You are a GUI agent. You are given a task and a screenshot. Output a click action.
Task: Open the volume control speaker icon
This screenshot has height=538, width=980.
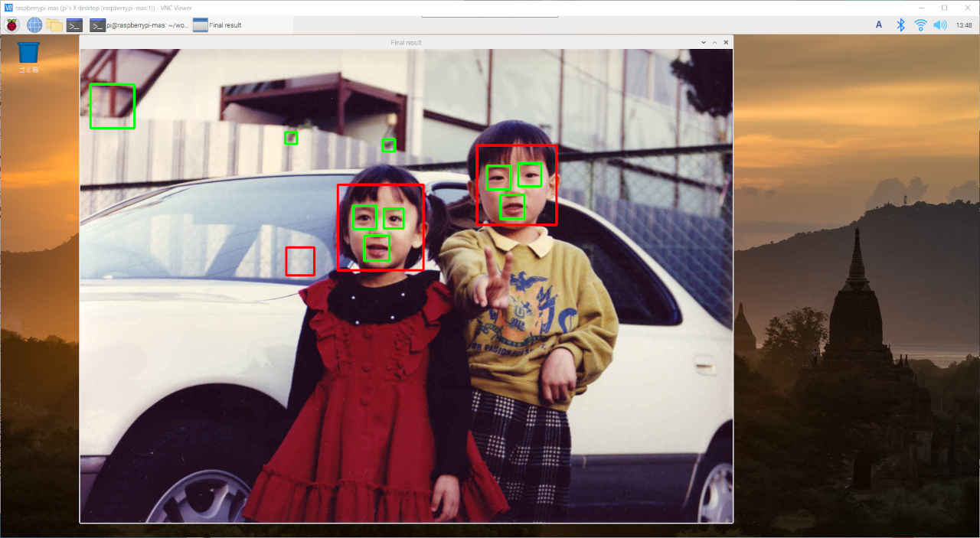pos(940,25)
